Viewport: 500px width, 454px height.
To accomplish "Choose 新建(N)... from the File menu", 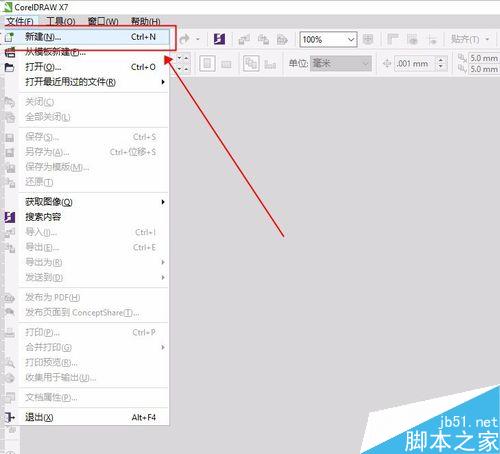I will 87,37.
